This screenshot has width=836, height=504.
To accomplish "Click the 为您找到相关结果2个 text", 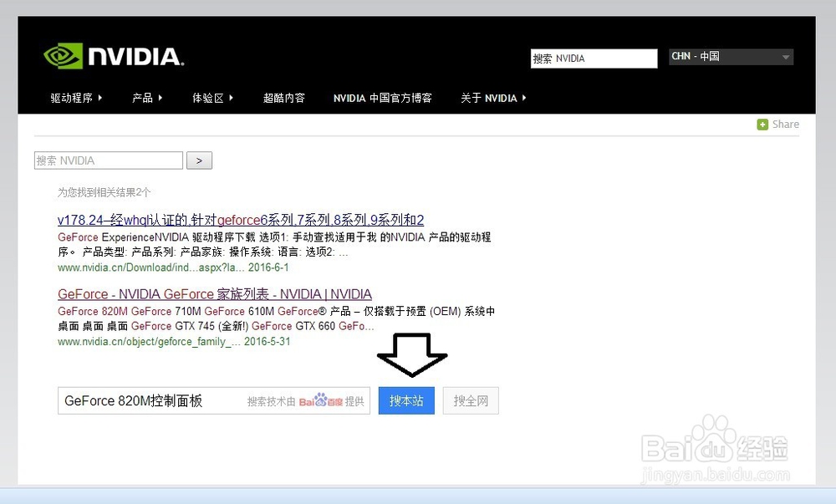I will coord(104,192).
